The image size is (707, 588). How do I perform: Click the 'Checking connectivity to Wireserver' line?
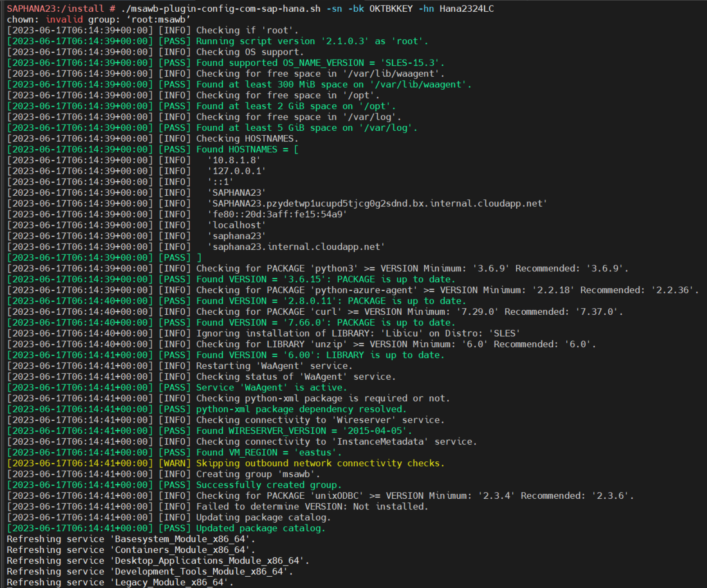tap(226, 420)
